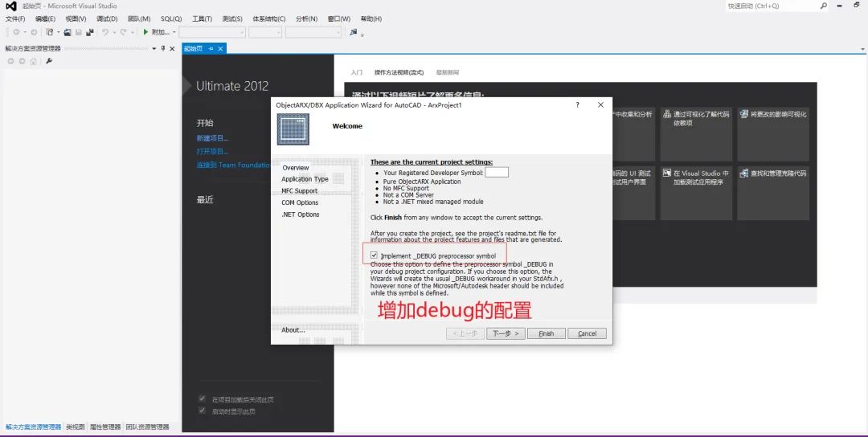Open the document tab list dropdown arrow
The width and height of the screenshot is (868, 437).
[863, 49]
